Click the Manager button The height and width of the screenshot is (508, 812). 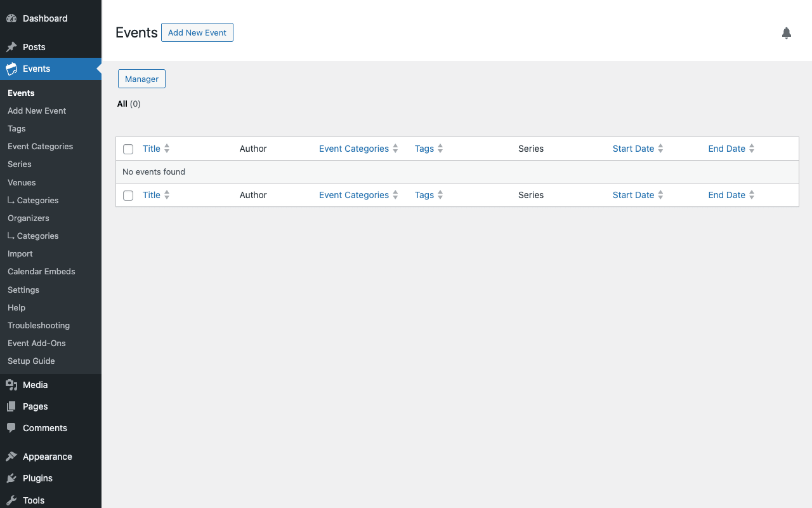click(141, 79)
